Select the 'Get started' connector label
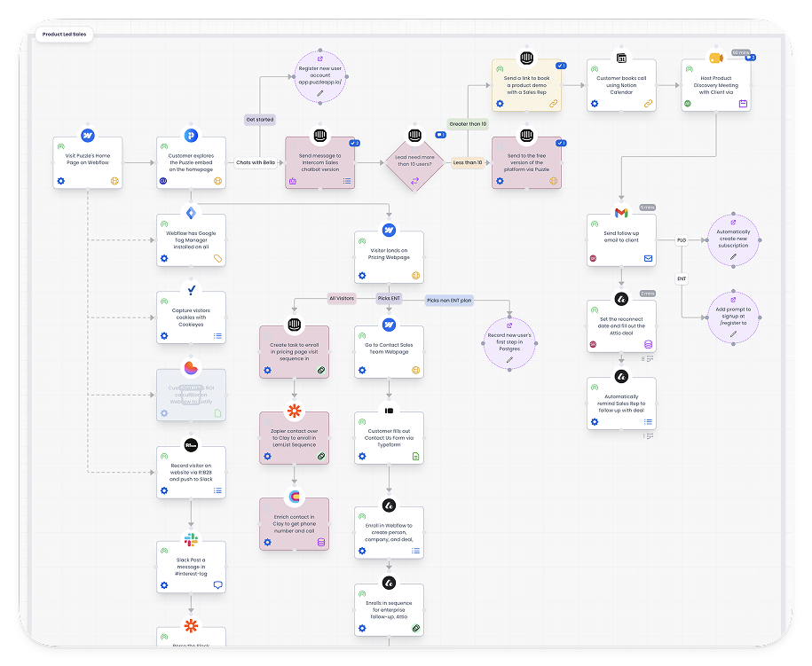This screenshot has width=812, height=666. point(260,120)
